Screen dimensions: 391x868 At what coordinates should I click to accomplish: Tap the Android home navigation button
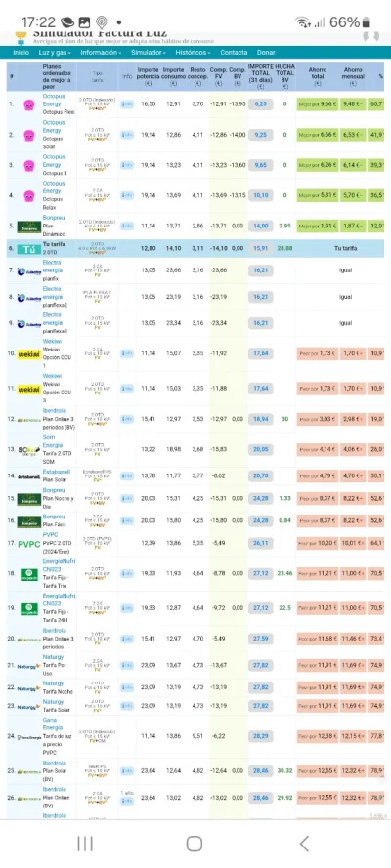click(x=195, y=844)
